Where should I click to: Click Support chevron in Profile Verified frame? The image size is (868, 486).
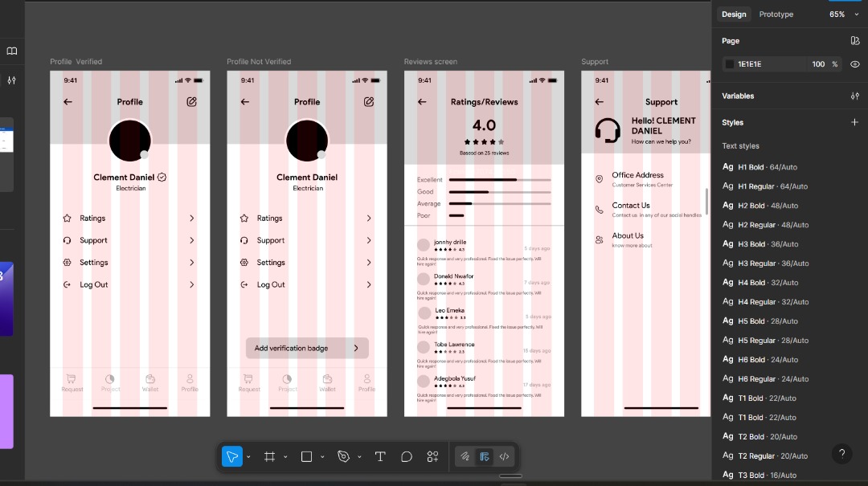click(191, 240)
